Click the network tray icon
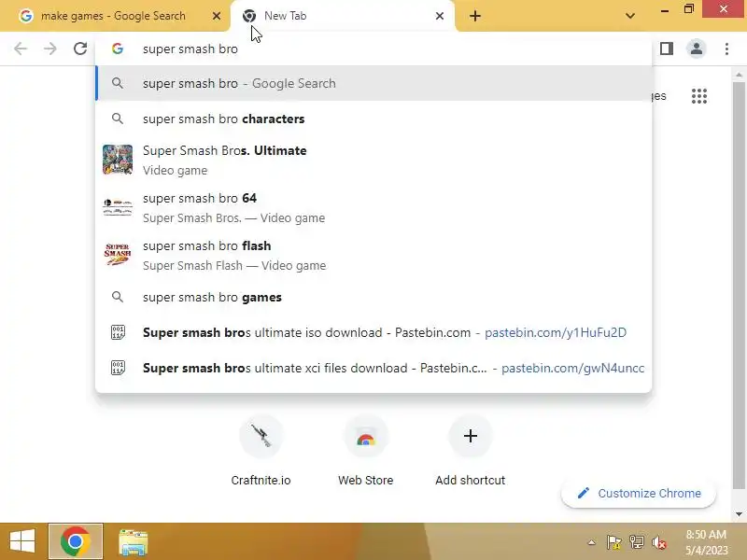The height and width of the screenshot is (560, 747). pyautogui.click(x=637, y=542)
